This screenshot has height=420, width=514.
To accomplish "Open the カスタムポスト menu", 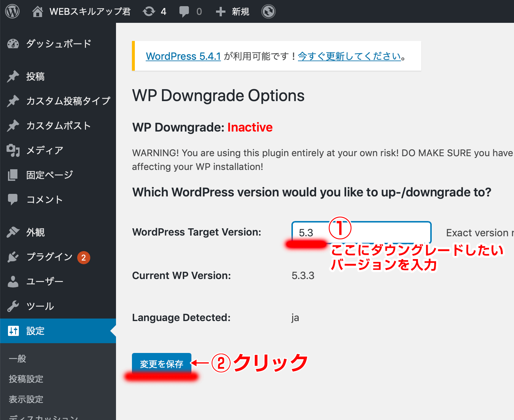I will (x=58, y=126).
